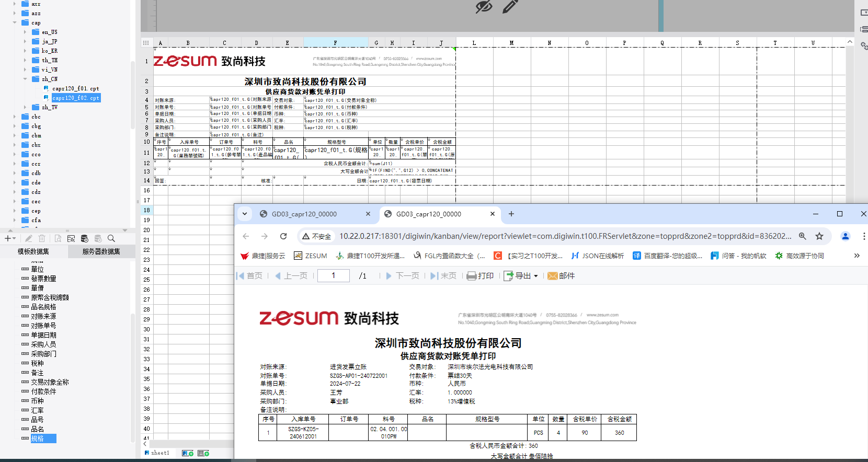Click the 打印 print button
868x462 pixels.
[x=480, y=275]
